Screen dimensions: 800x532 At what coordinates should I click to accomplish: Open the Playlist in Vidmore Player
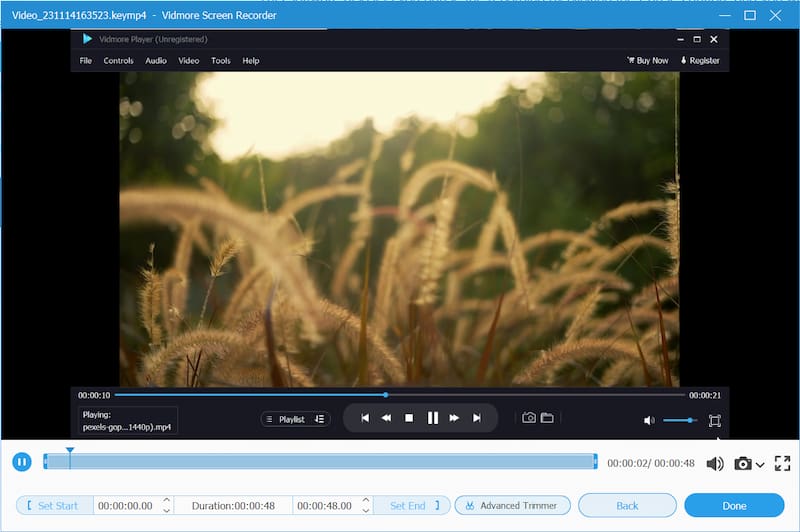click(286, 419)
